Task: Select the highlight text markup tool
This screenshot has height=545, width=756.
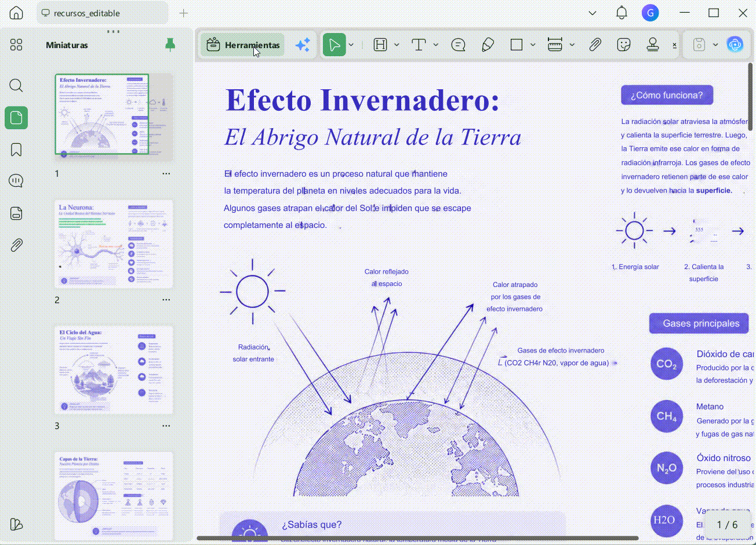Action: (380, 45)
